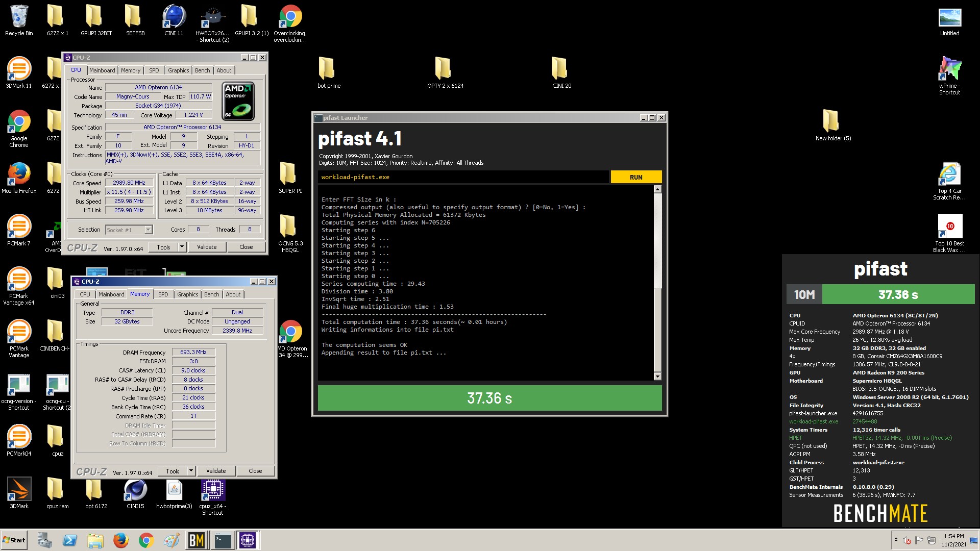Open Windows Explorer from taskbar
The image size is (980, 551).
[x=95, y=540]
